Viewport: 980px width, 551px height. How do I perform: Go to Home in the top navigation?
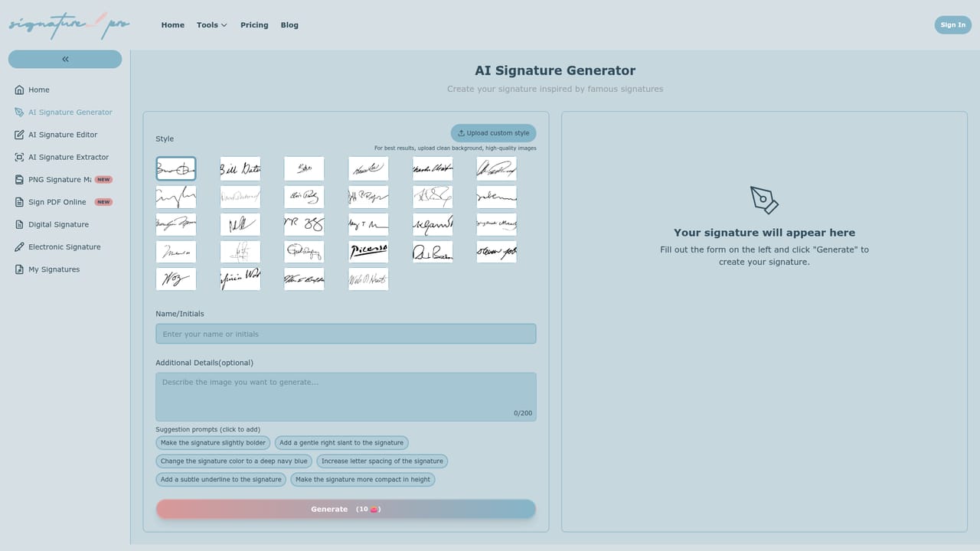coord(173,25)
